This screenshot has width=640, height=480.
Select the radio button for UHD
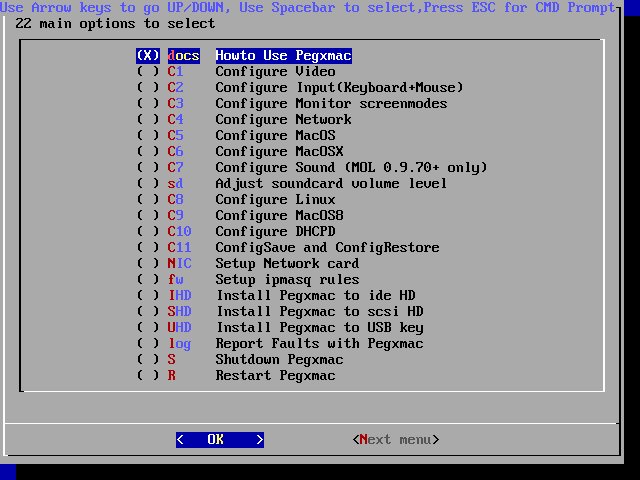pos(148,327)
